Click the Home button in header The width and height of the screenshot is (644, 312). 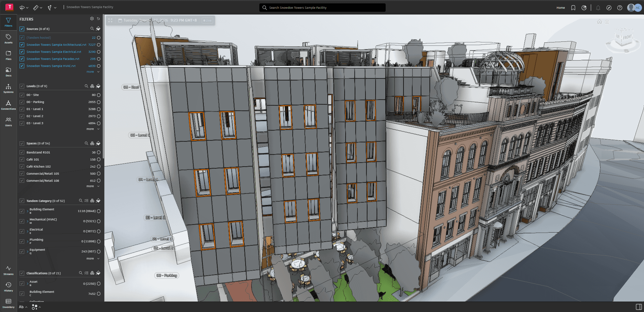pos(560,8)
